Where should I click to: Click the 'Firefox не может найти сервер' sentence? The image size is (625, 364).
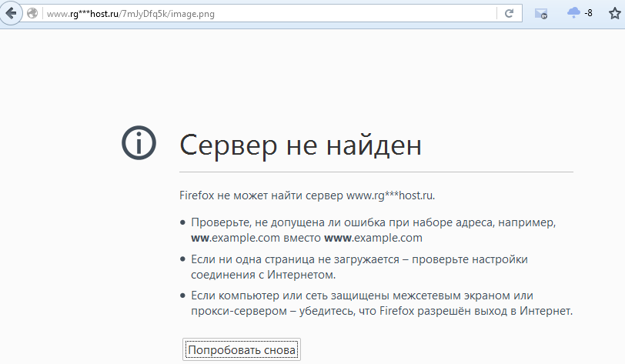(x=312, y=195)
